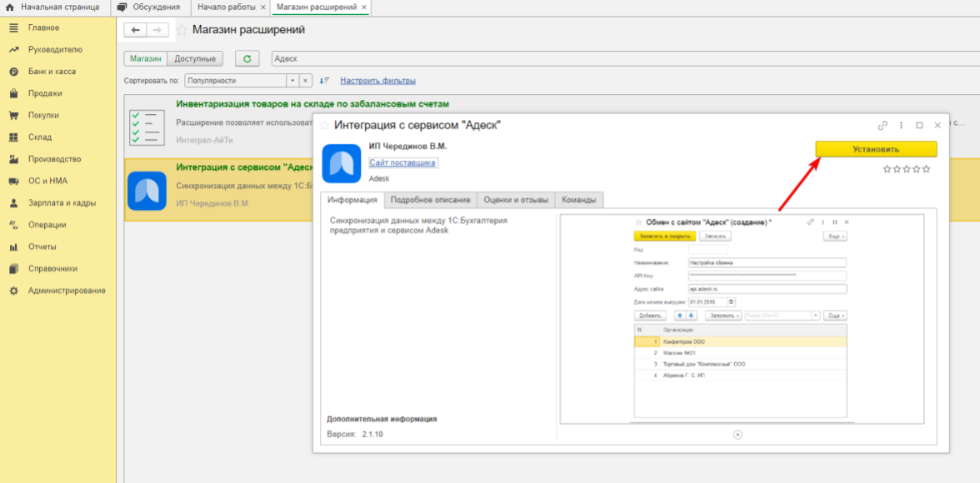Star the Интеграция с сервисом dialog title
This screenshot has width=980, height=483.
click(x=325, y=126)
